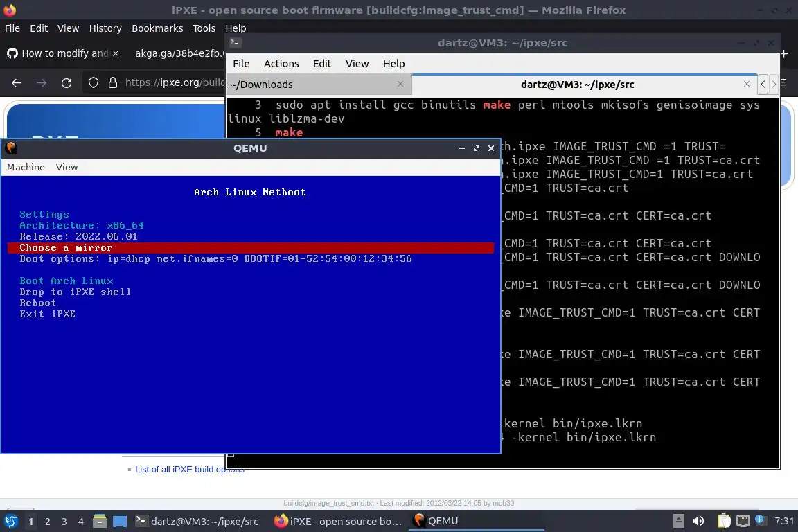The height and width of the screenshot is (532, 798).
Task: Click 'Release: 2022.06.01' line
Action: click(78, 237)
